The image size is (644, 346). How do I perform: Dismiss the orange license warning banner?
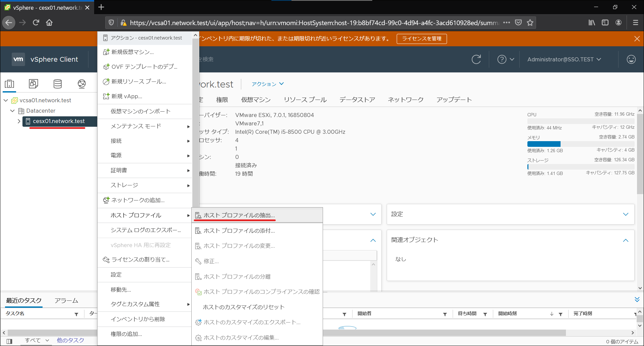pyautogui.click(x=637, y=39)
